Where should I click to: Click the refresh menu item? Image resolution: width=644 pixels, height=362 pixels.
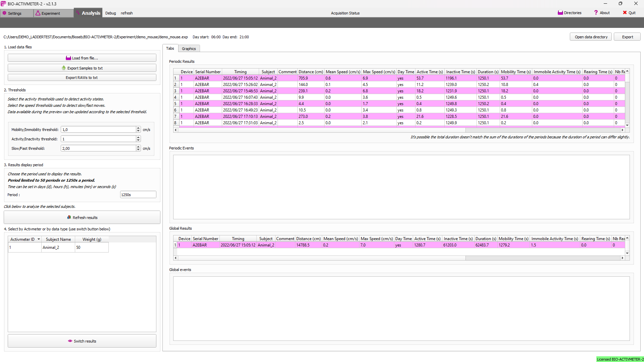(127, 13)
